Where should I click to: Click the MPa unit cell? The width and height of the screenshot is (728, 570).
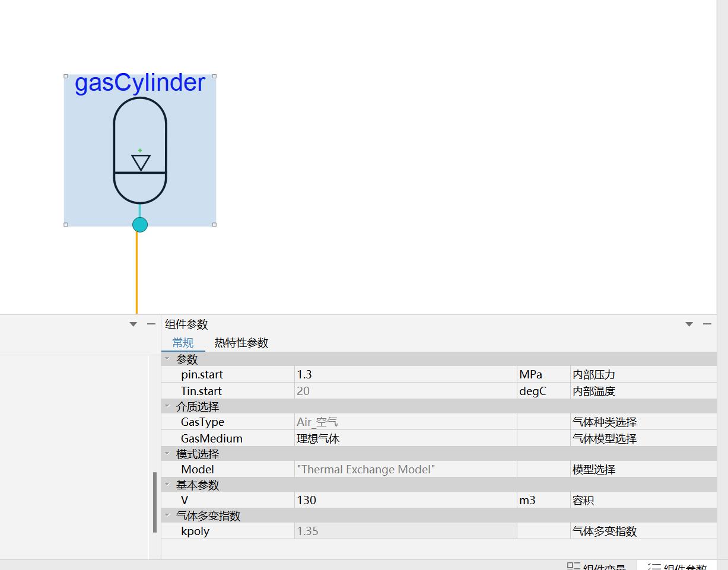543,374
